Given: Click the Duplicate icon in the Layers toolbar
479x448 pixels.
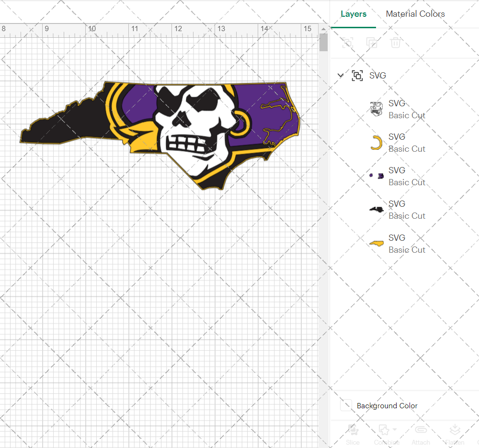Looking at the screenshot, I should [372, 43].
